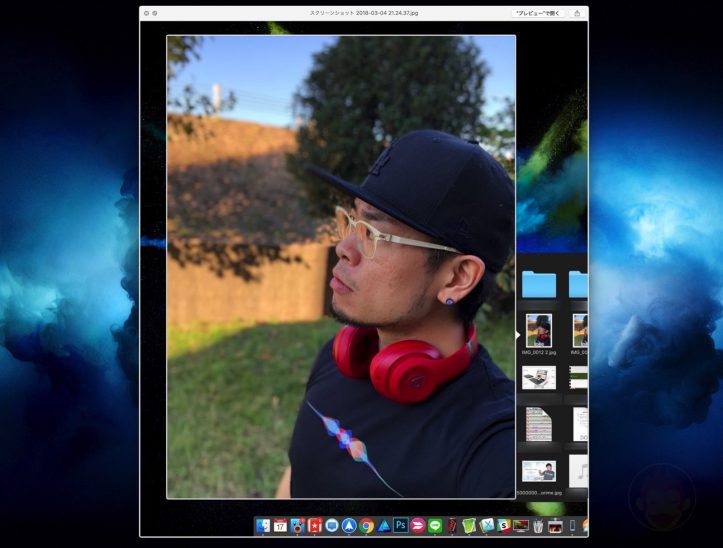723x548 pixels.
Task: Launch the teal X app in Dock
Action: click(x=486, y=525)
